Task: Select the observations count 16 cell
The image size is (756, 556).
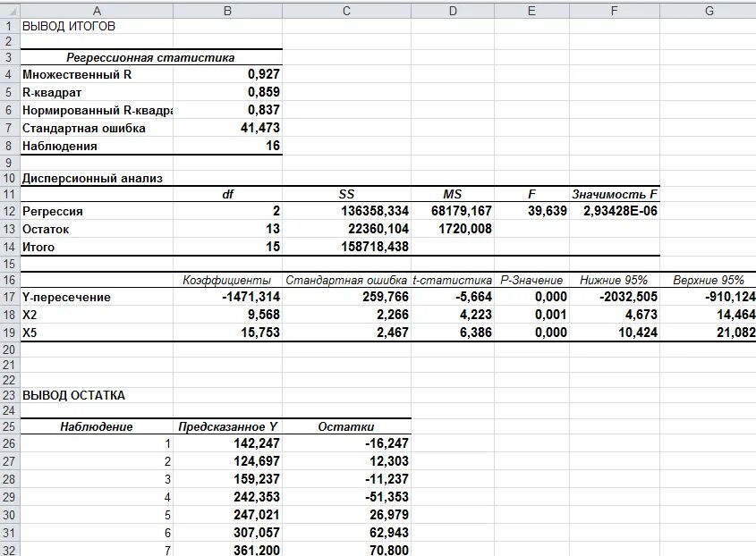Action: 227,146
